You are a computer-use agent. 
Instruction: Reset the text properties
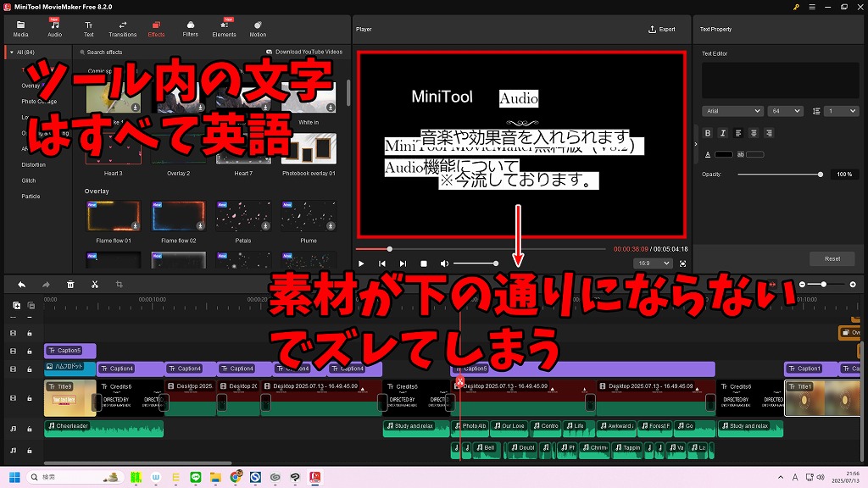click(832, 259)
